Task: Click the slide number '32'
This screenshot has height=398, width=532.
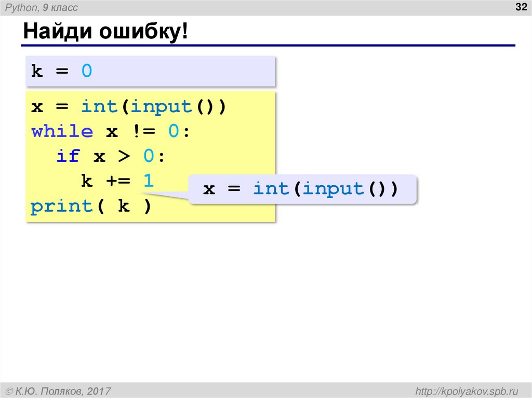Action: click(521, 7)
